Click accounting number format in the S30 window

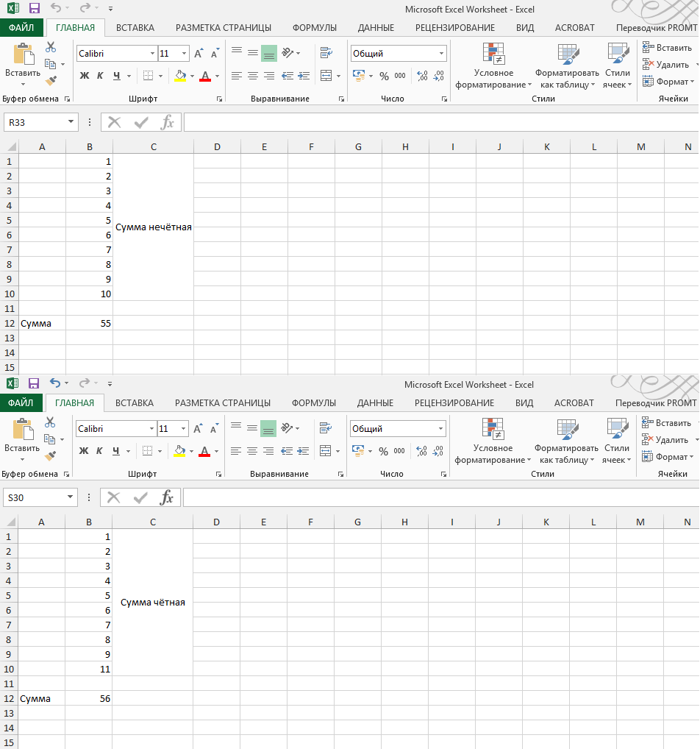pos(358,450)
